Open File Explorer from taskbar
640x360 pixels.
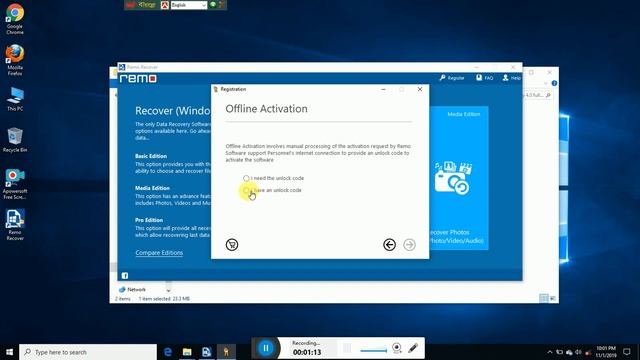click(187, 352)
